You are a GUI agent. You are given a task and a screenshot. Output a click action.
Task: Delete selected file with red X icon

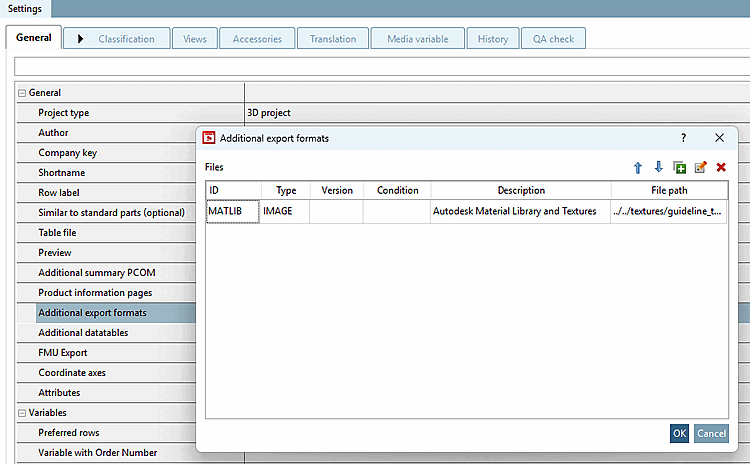click(721, 167)
